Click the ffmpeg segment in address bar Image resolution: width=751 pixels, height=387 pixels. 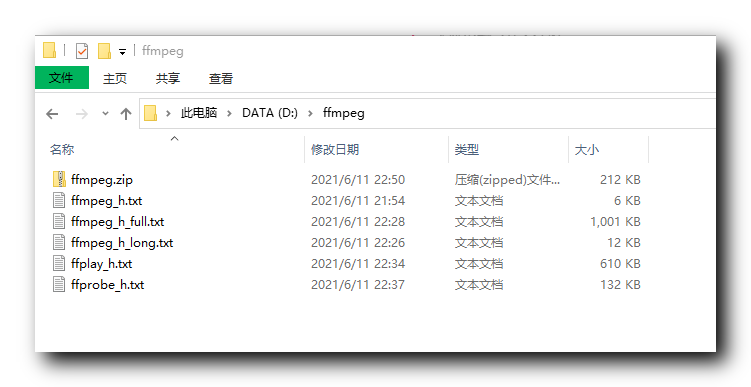click(x=343, y=114)
